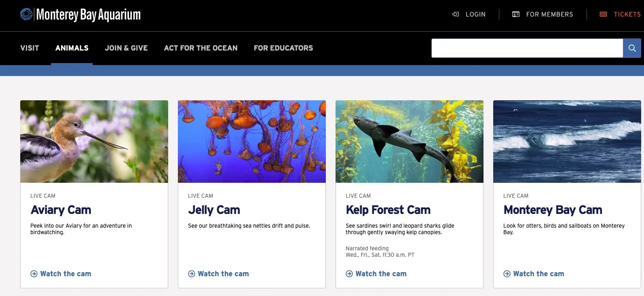Click the magnifying glass search button
Viewport: 644px width, 296px height.
[x=632, y=48]
